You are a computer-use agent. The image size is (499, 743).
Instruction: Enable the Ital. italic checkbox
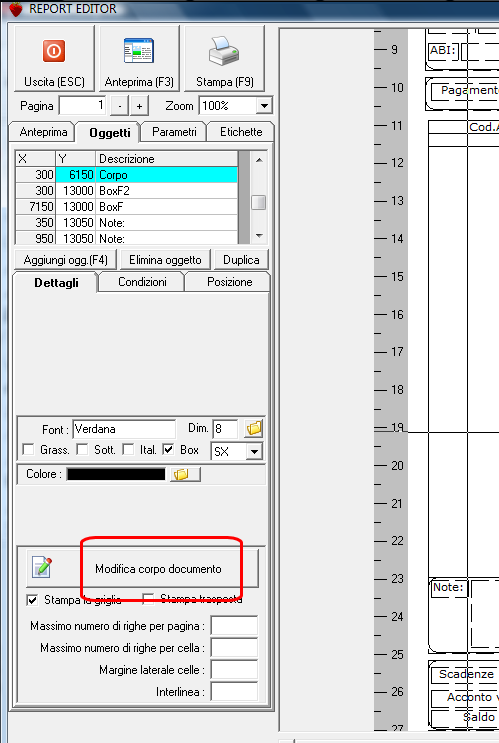tap(128, 449)
